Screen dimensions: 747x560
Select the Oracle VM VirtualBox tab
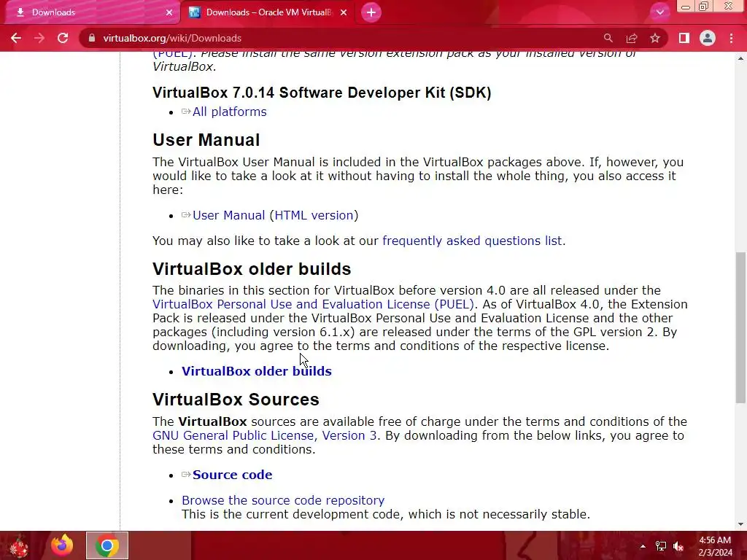point(267,12)
